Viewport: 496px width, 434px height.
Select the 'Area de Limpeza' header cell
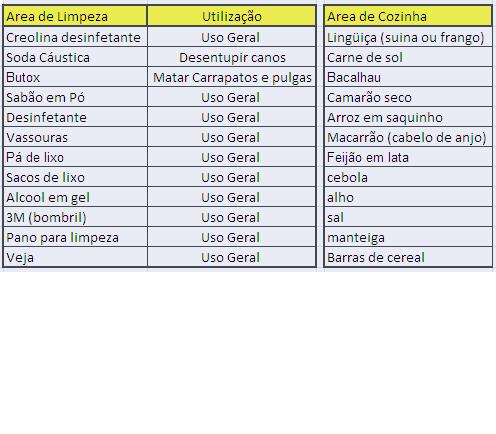pyautogui.click(x=75, y=16)
